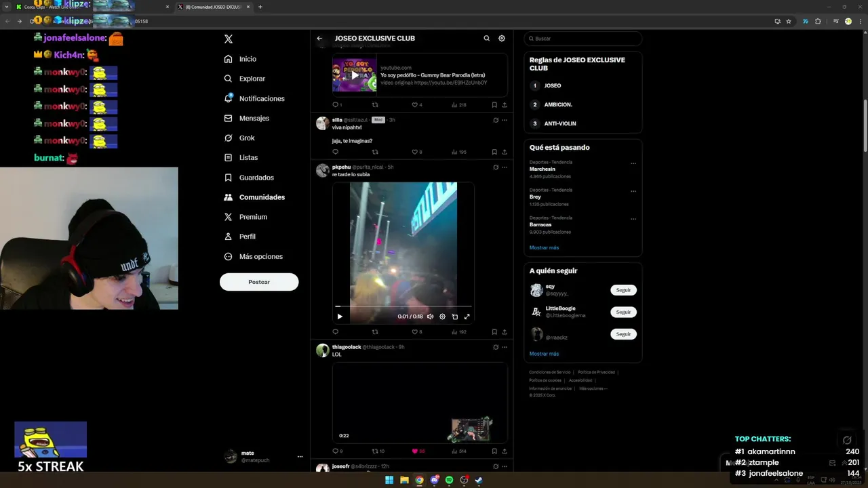
Task: Open Discord from the taskbar
Action: [434, 481]
